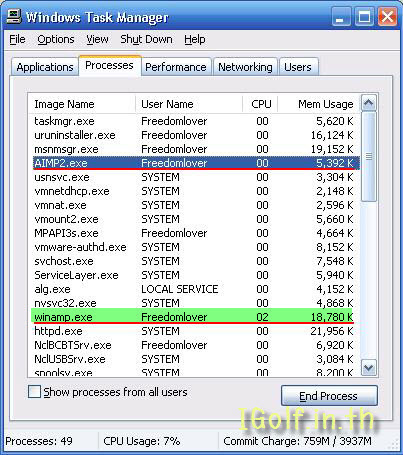Screen dimensions: 403x455
Task: Click the Task Manager title bar icon
Action: click(14, 16)
